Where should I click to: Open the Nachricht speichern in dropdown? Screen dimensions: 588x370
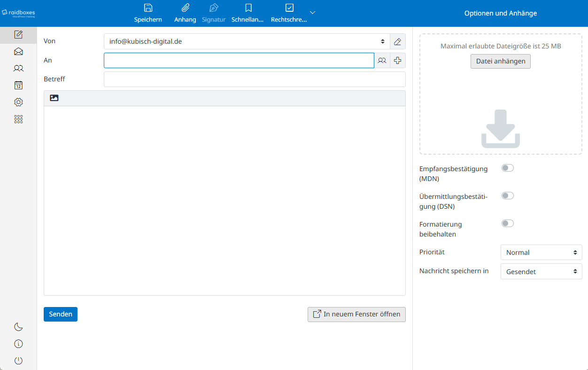click(x=541, y=272)
